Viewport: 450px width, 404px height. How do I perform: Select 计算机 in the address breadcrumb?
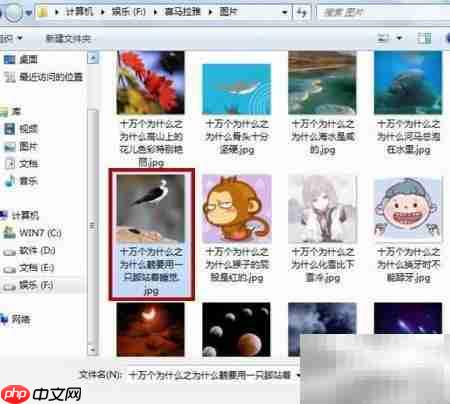[x=79, y=12]
